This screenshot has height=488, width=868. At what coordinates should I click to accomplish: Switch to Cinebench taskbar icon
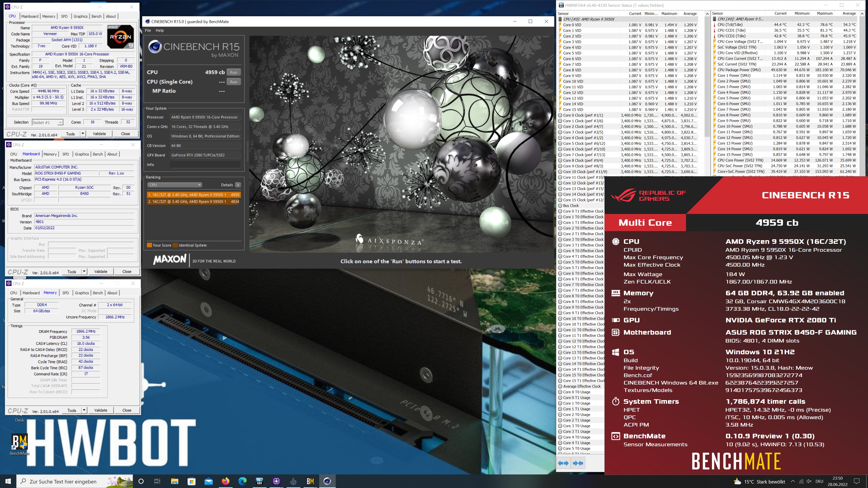coord(327,481)
